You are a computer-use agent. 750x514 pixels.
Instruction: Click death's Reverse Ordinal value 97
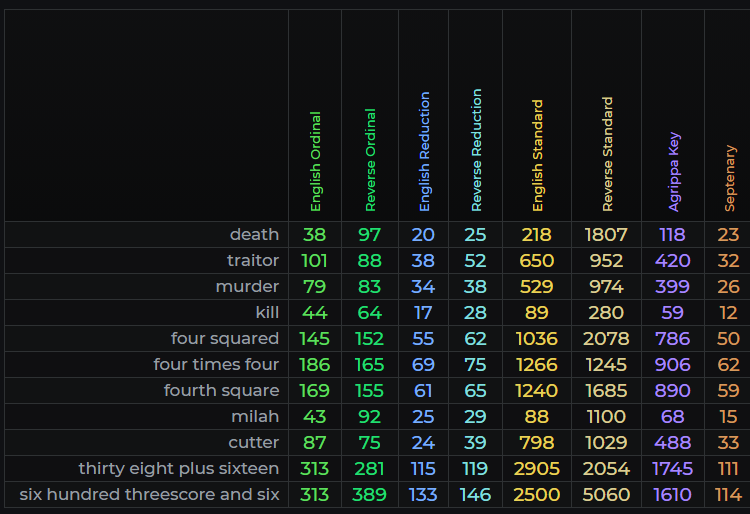point(369,234)
